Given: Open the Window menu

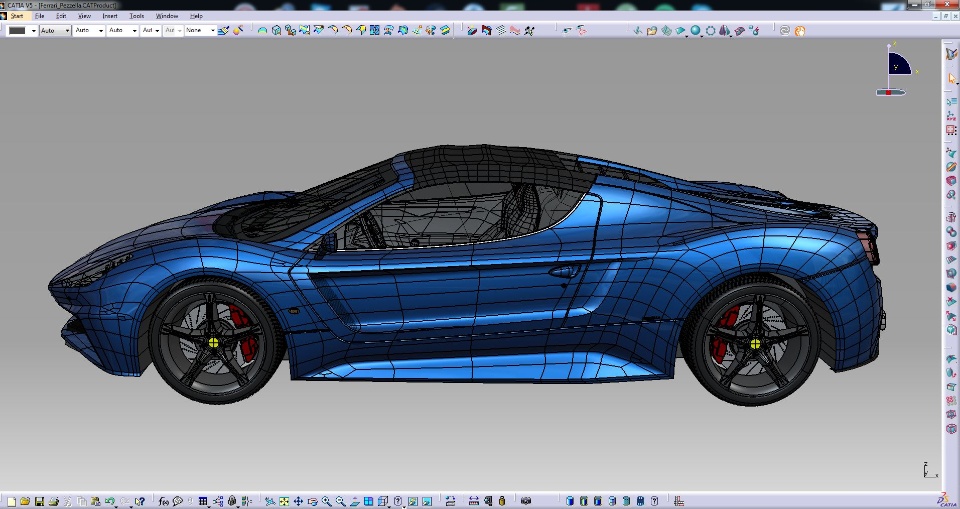Looking at the screenshot, I should 167,16.
